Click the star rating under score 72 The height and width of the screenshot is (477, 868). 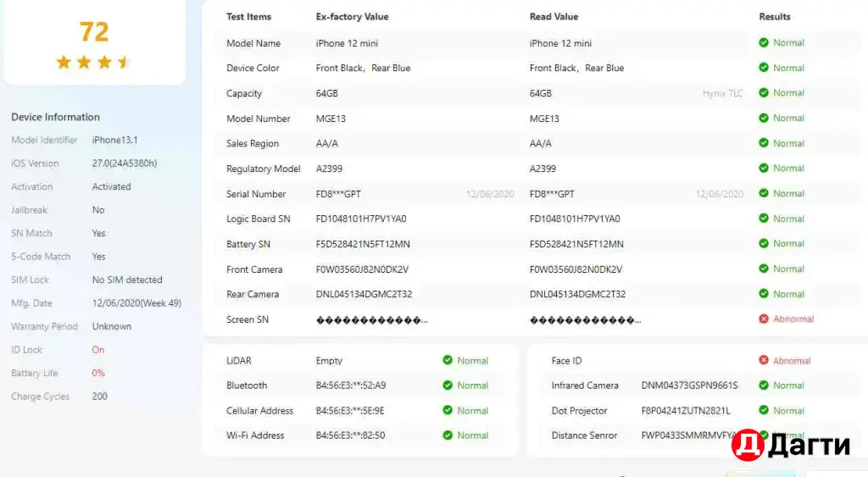93,62
